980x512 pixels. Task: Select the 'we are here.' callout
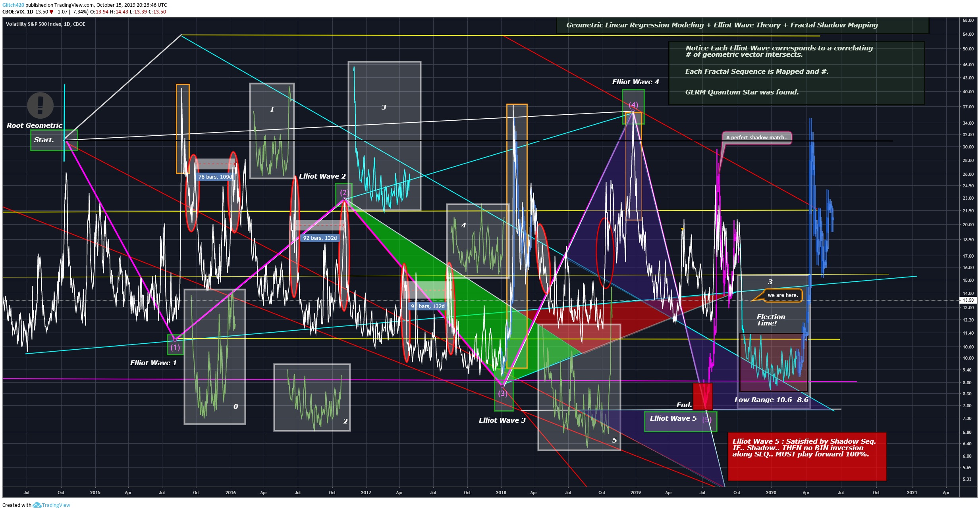(x=783, y=295)
